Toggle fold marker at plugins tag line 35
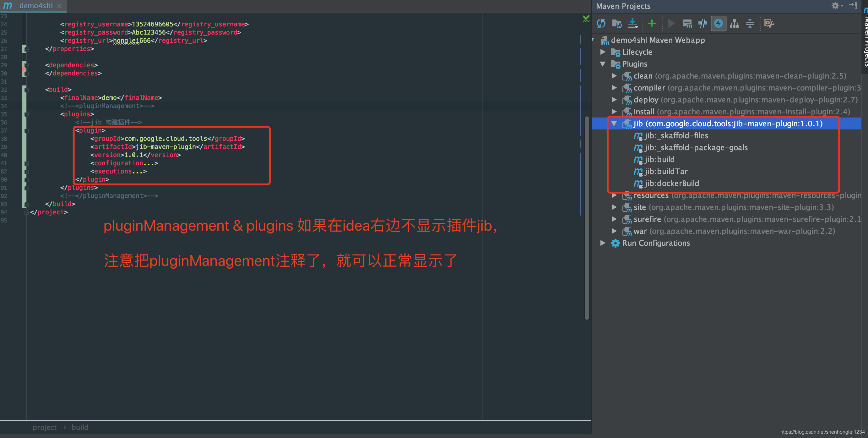Screen dimensions: 868x438 (27, 114)
